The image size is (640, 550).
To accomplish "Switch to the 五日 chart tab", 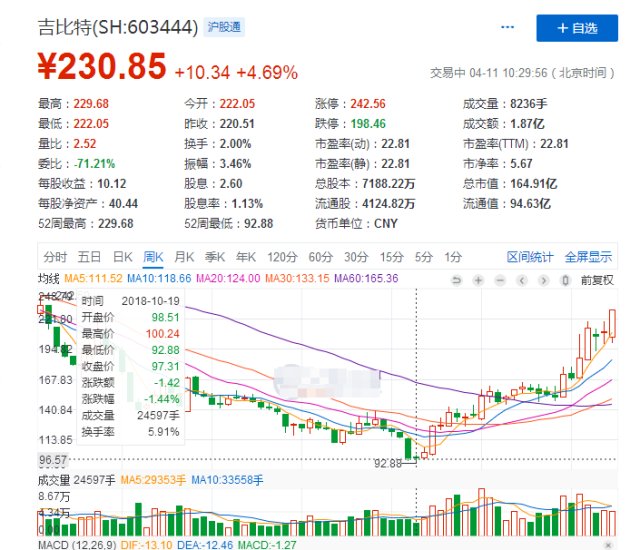I will pos(89,257).
